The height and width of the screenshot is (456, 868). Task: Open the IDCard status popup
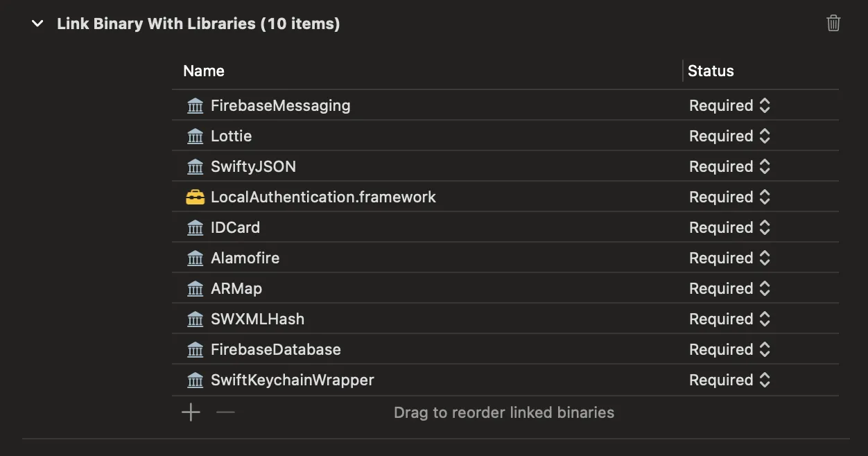pyautogui.click(x=729, y=228)
